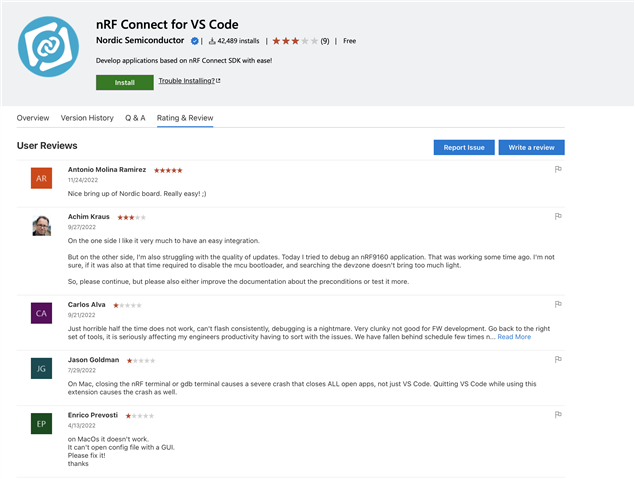
Task: Open the Q & A tab
Action: pyautogui.click(x=135, y=118)
